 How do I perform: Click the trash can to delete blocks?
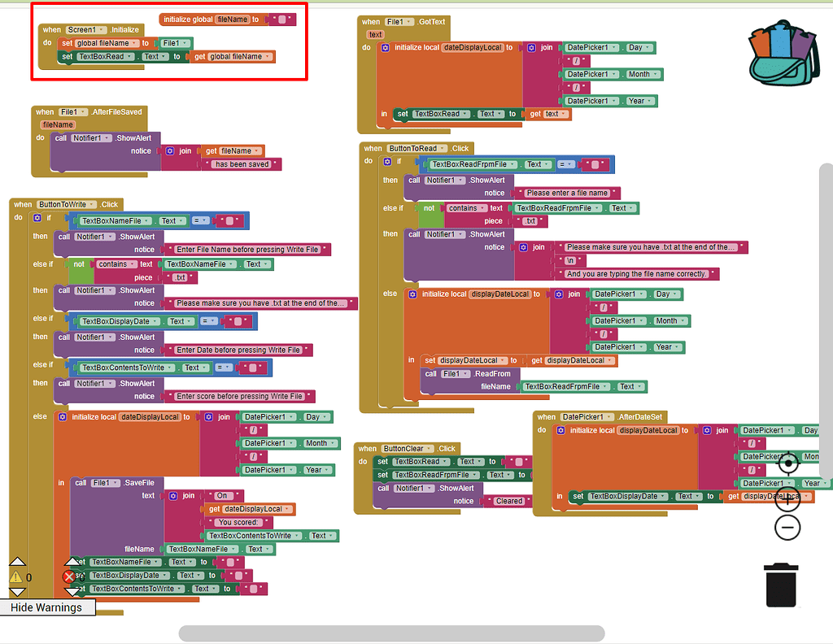[780, 585]
